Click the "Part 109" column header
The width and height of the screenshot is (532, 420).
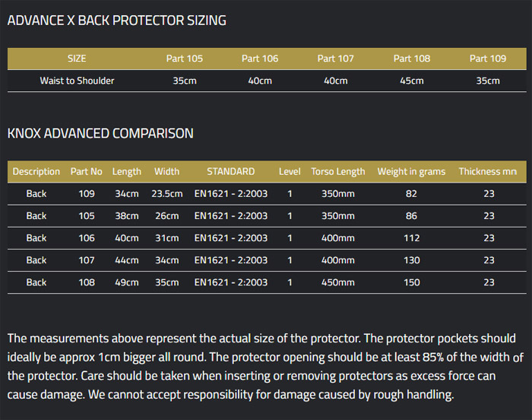(x=488, y=59)
